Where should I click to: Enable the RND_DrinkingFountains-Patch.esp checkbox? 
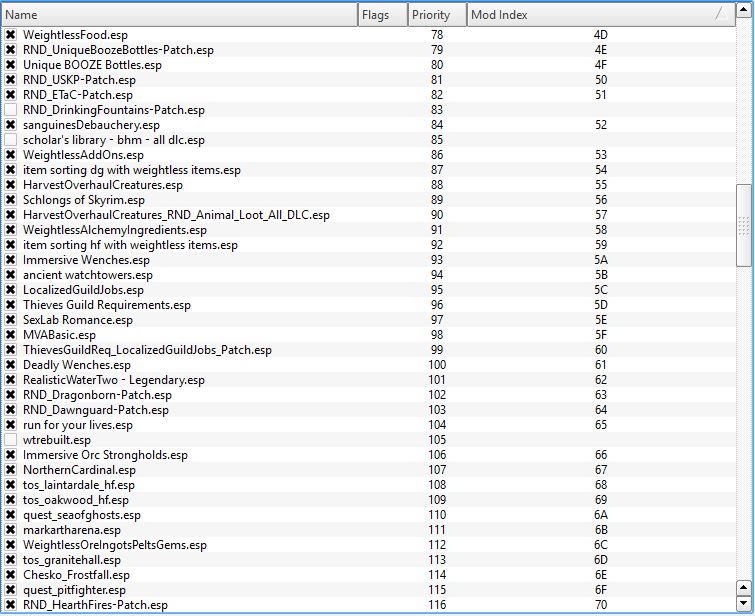tap(11, 110)
